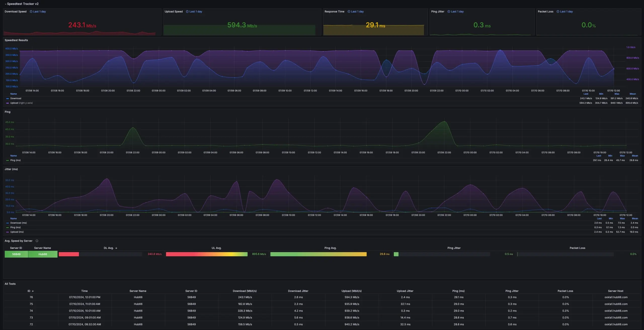Toggle the Download series in Speedtest Results legend
The width and height of the screenshot is (644, 330).
(x=16, y=98)
